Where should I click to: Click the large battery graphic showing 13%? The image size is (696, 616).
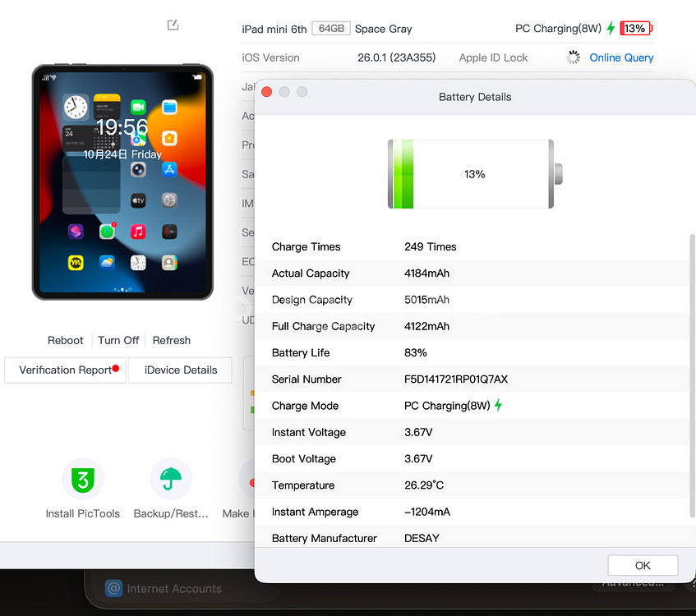[x=475, y=174]
